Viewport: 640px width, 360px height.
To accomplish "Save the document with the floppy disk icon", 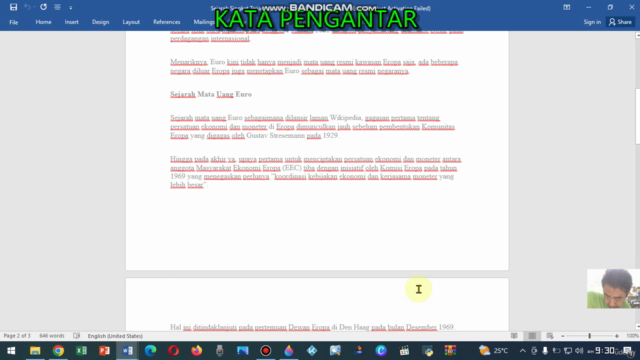I will click(x=13, y=7).
